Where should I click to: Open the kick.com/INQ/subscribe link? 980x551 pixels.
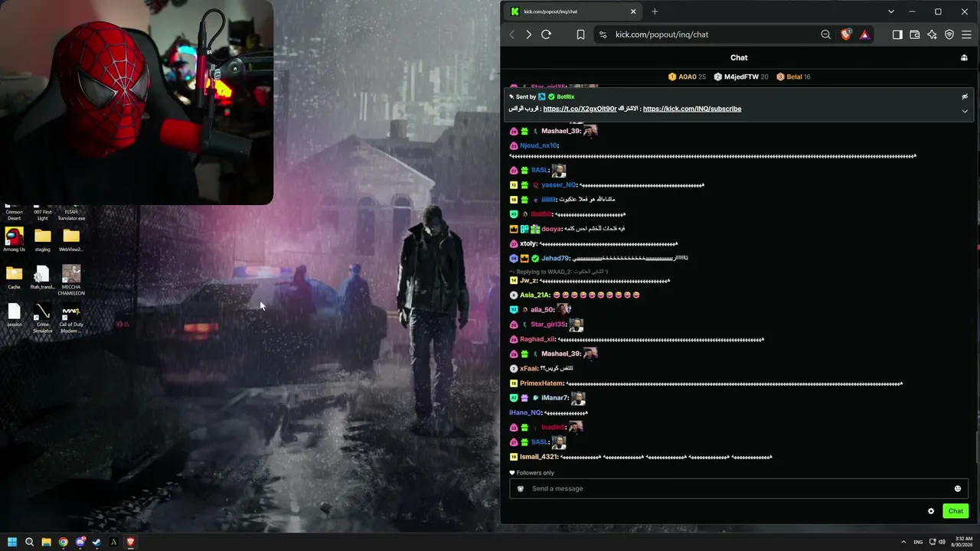point(692,109)
